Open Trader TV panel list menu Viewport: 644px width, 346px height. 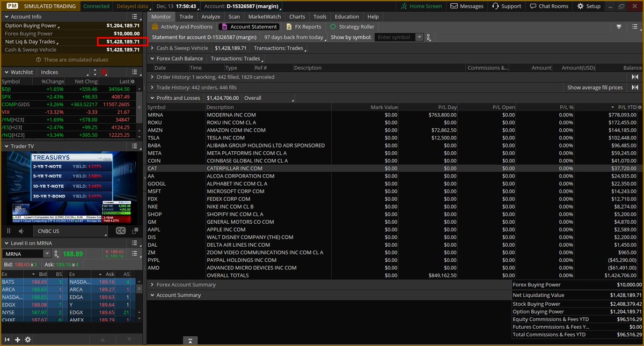[x=134, y=146]
